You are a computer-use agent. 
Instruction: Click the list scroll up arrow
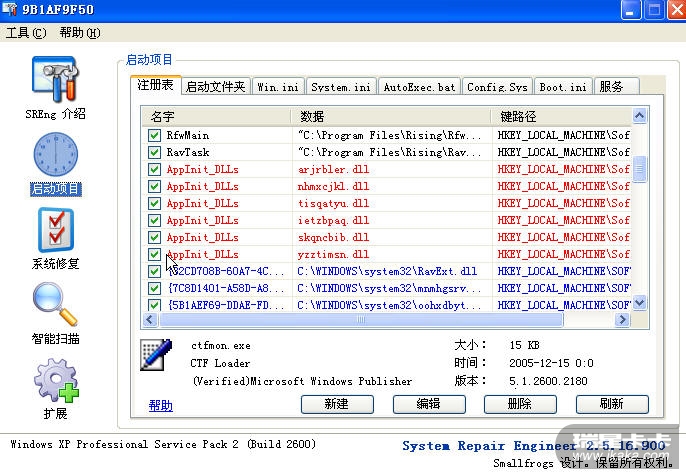[x=639, y=116]
